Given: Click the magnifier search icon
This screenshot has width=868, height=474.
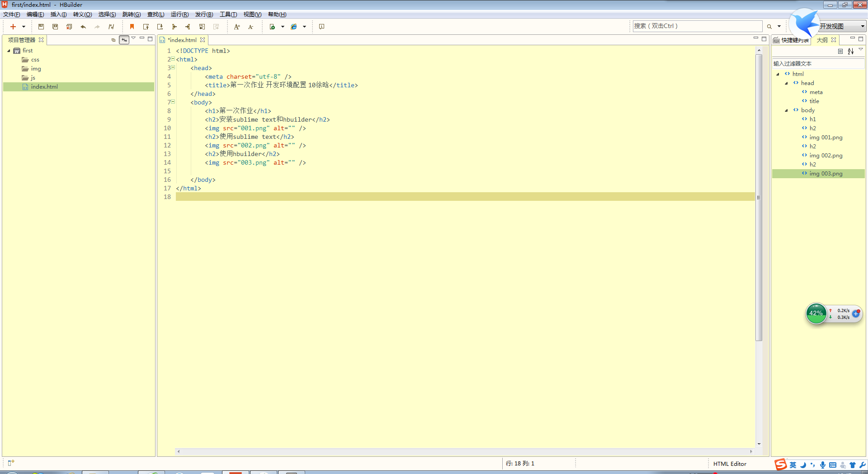Looking at the screenshot, I should pyautogui.click(x=769, y=27).
